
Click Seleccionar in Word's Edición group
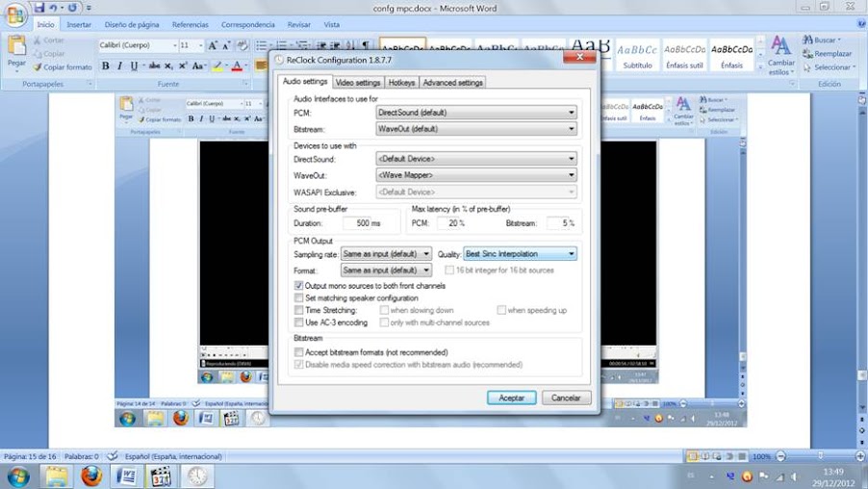point(830,67)
